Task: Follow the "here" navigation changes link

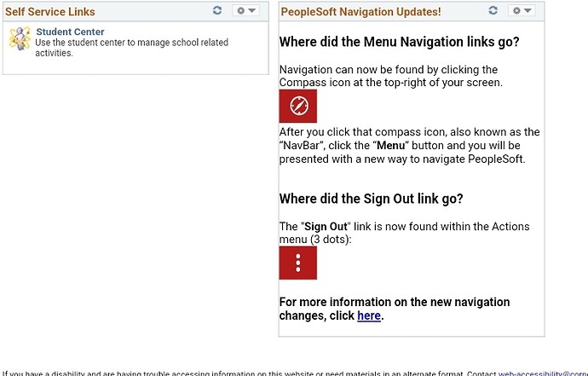Action: point(369,315)
